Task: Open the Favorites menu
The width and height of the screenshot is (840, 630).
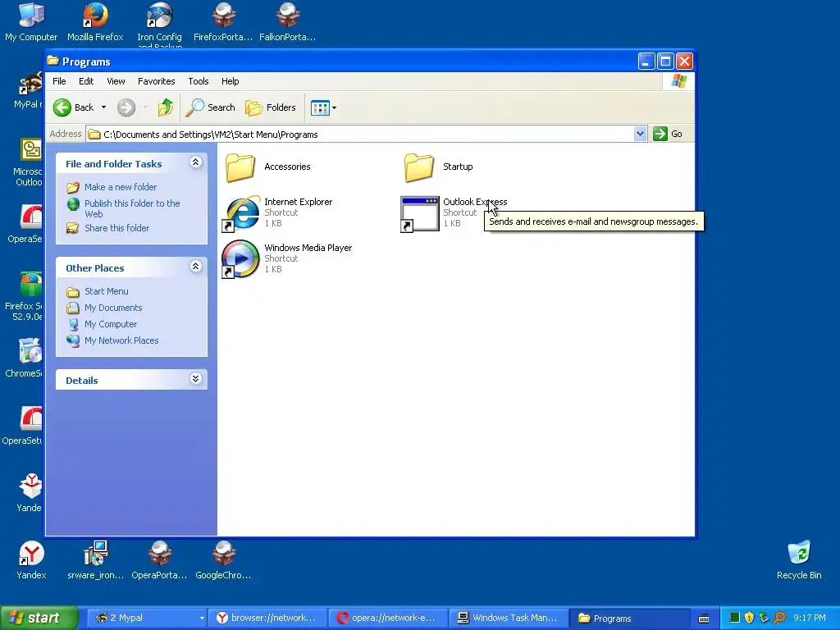Action: (157, 81)
